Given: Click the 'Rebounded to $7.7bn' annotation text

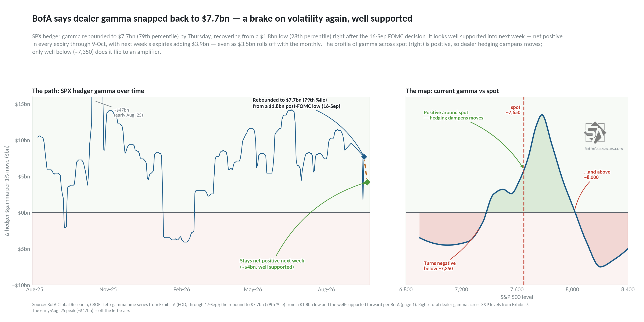Looking at the screenshot, I should click(296, 103).
